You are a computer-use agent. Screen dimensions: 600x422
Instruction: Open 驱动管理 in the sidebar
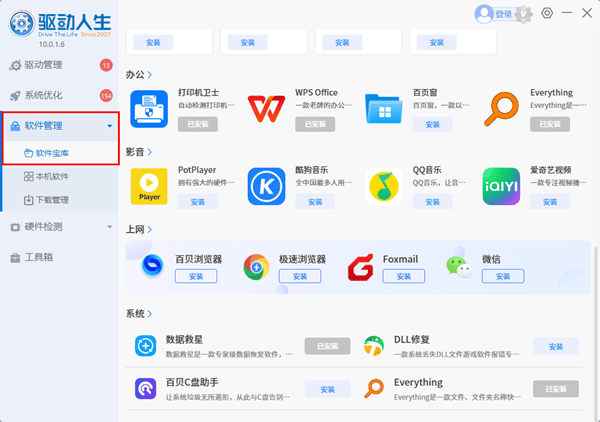[x=59, y=65]
